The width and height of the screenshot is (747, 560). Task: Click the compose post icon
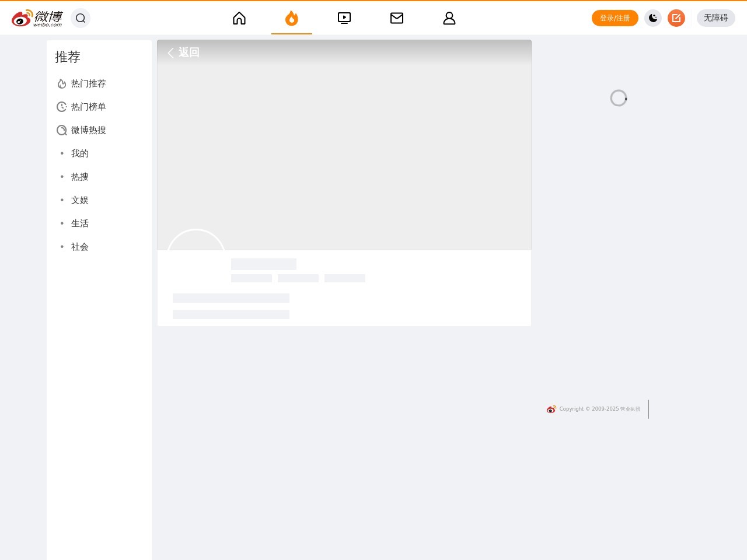pyautogui.click(x=676, y=18)
